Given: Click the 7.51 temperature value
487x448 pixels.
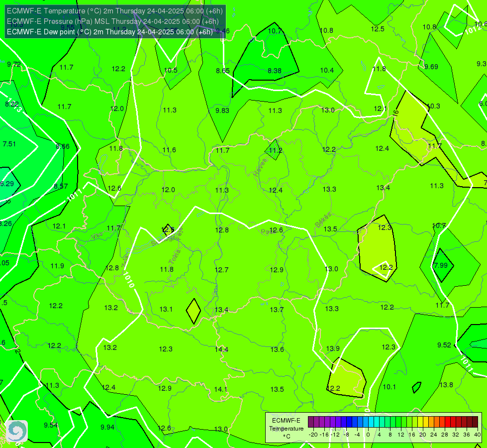Looking at the screenshot, I should (9, 144).
